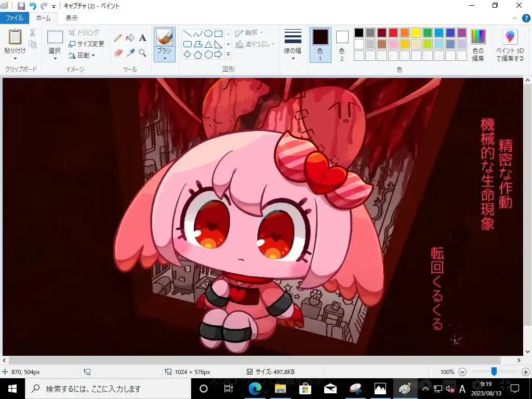Open the File tab
The height and width of the screenshot is (399, 532).
pyautogui.click(x=14, y=18)
